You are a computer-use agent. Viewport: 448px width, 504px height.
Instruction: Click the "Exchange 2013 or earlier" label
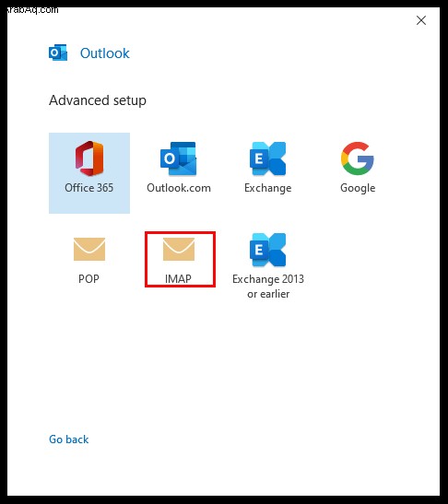(x=268, y=286)
